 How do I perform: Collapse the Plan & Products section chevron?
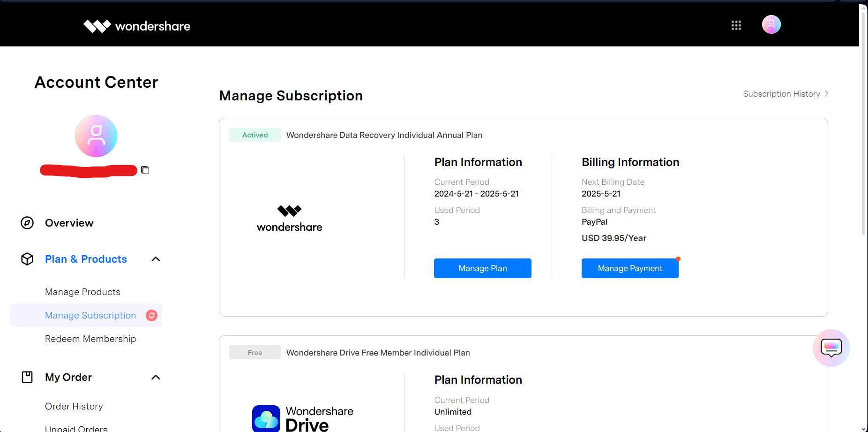156,259
